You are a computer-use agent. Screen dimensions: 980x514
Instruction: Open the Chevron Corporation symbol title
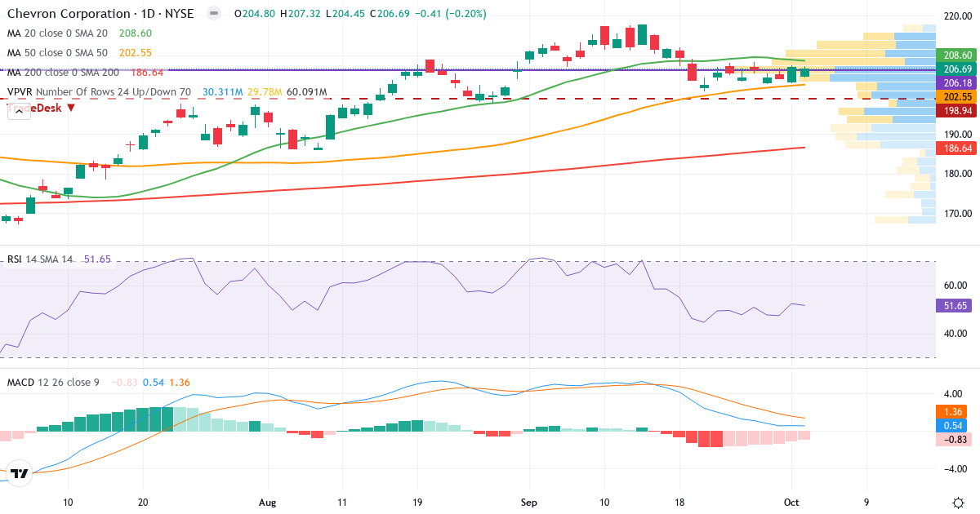click(x=101, y=14)
